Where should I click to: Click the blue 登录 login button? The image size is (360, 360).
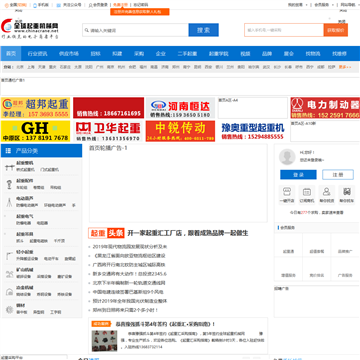(x=298, y=175)
